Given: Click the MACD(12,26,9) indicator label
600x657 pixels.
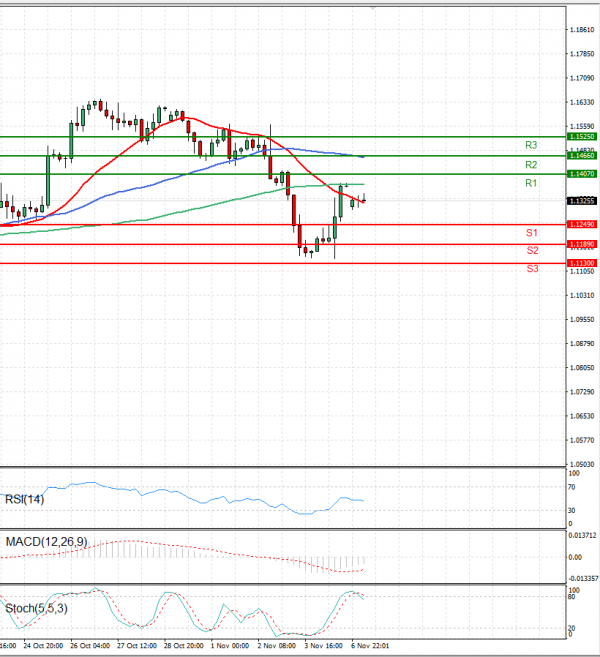Looking at the screenshot, I should pyautogui.click(x=47, y=542).
